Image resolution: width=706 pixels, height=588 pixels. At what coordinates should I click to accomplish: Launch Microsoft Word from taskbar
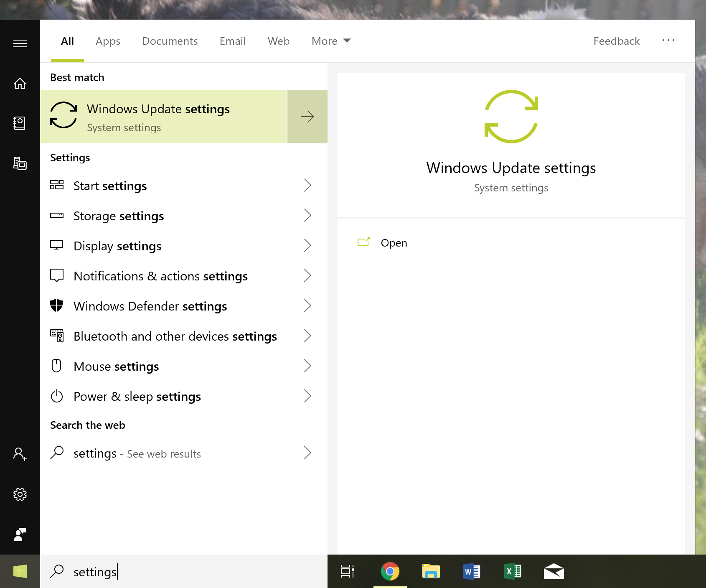(472, 571)
